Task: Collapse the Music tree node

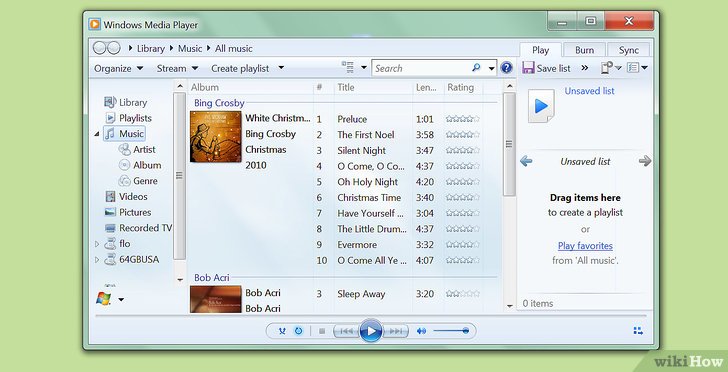Action: [x=97, y=134]
